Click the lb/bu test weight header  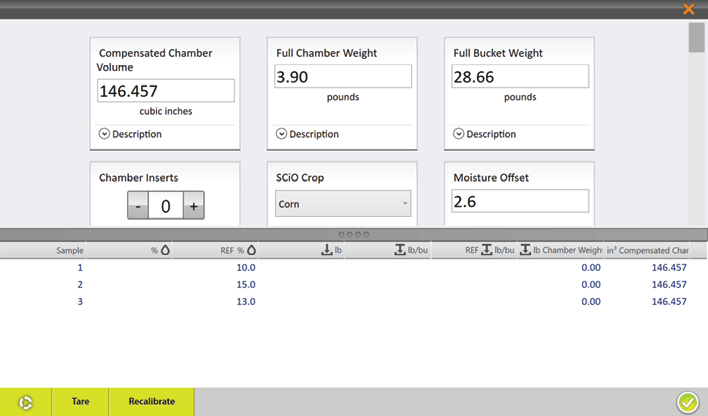click(x=412, y=250)
